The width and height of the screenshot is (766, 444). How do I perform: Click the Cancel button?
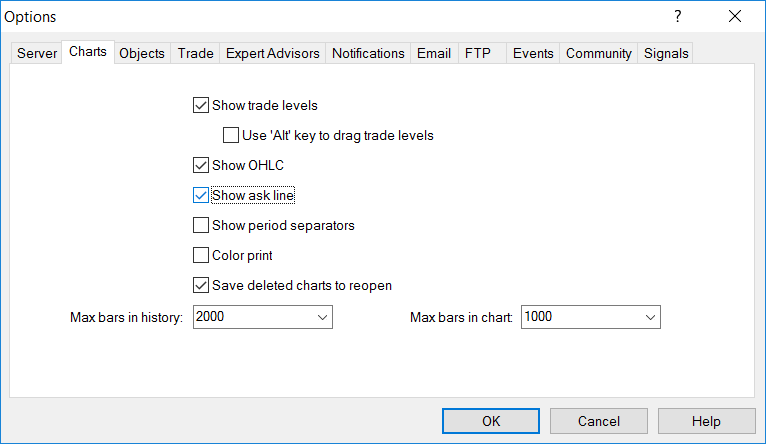(x=599, y=421)
